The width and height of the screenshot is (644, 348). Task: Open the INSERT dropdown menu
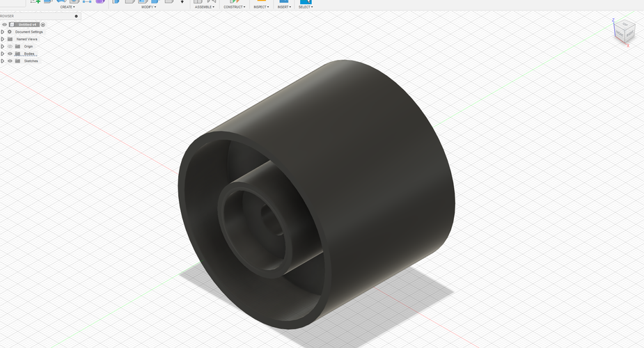284,7
